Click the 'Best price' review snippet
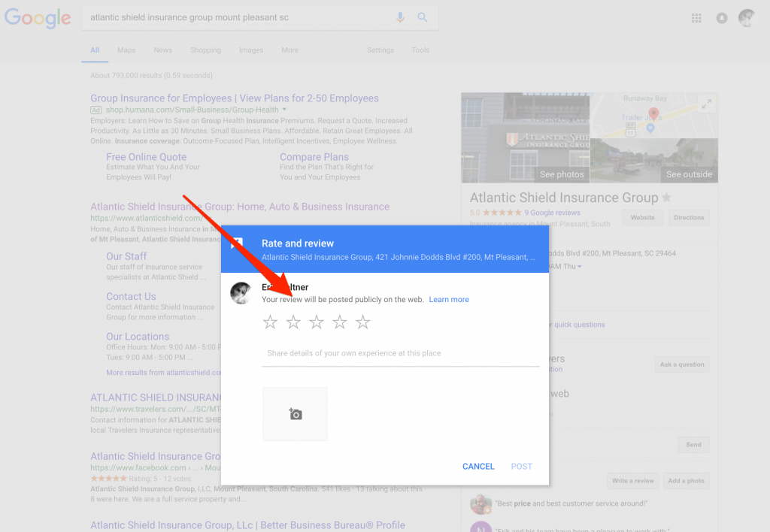 point(571,503)
